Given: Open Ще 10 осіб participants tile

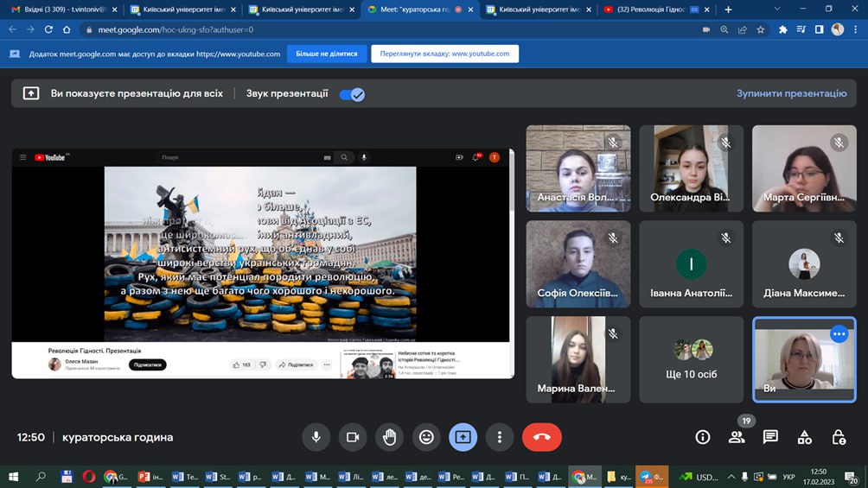Looking at the screenshot, I should 691,358.
